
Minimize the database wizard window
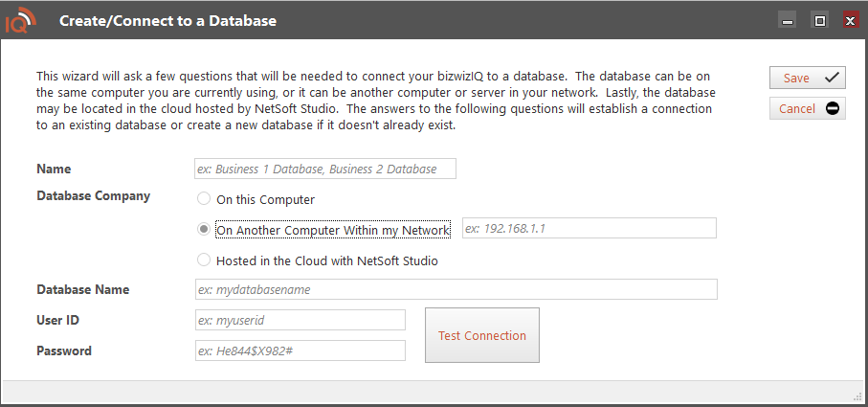pos(787,20)
